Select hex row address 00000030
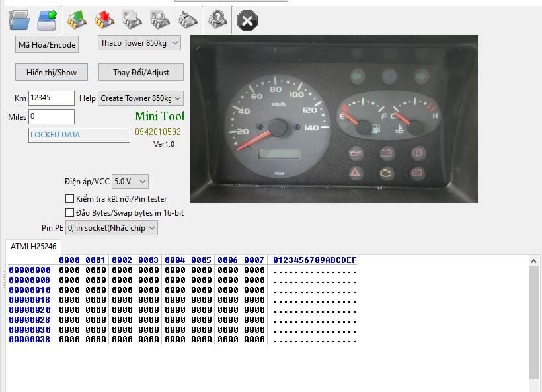This screenshot has height=392, width=542. [30, 330]
